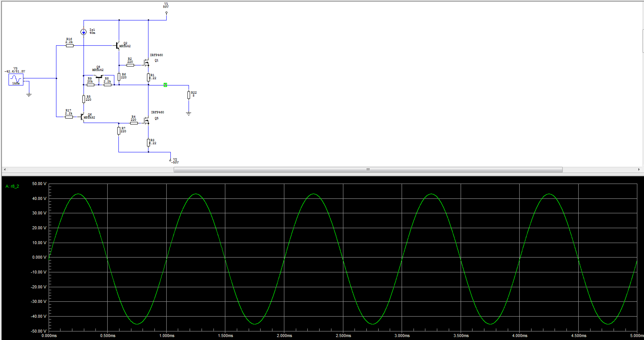Click the Is1 40m current source symbol

click(84, 32)
